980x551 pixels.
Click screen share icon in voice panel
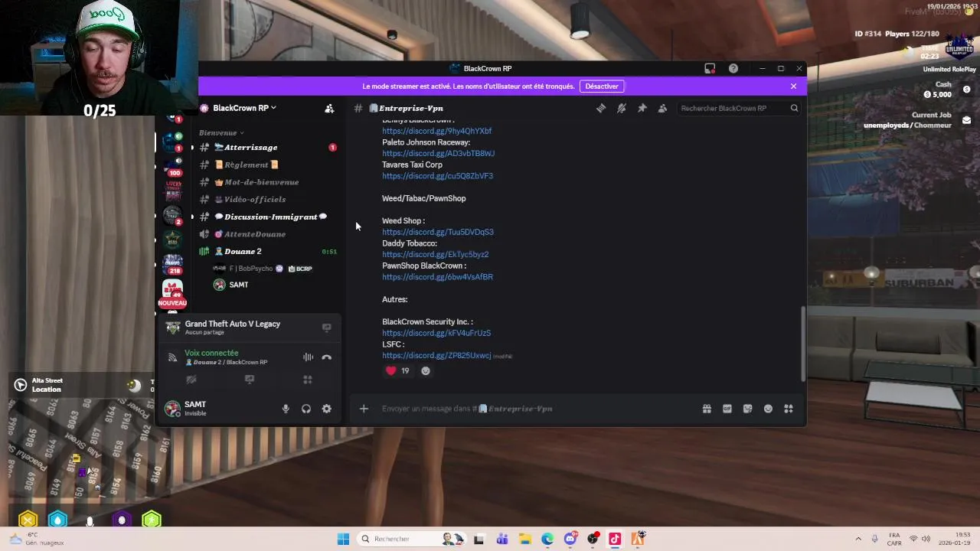[249, 380]
